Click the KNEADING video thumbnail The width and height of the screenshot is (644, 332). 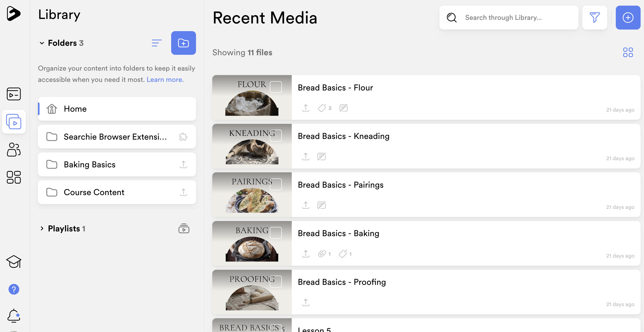click(x=252, y=146)
